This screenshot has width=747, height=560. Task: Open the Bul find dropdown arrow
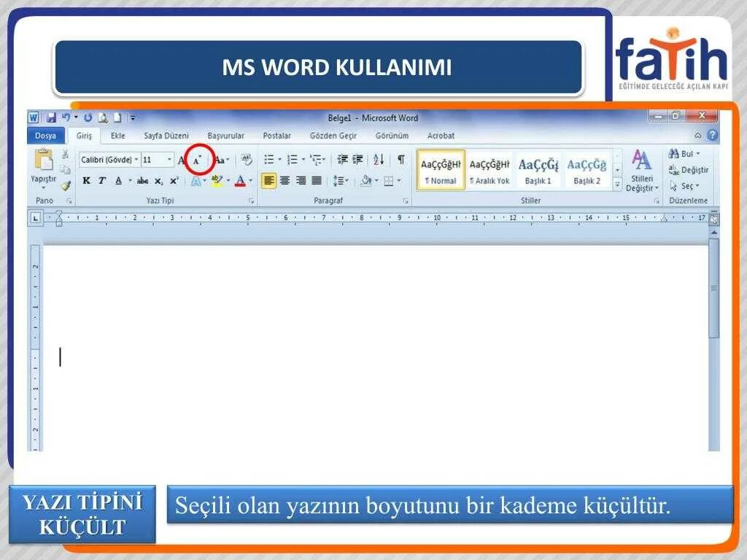point(698,154)
